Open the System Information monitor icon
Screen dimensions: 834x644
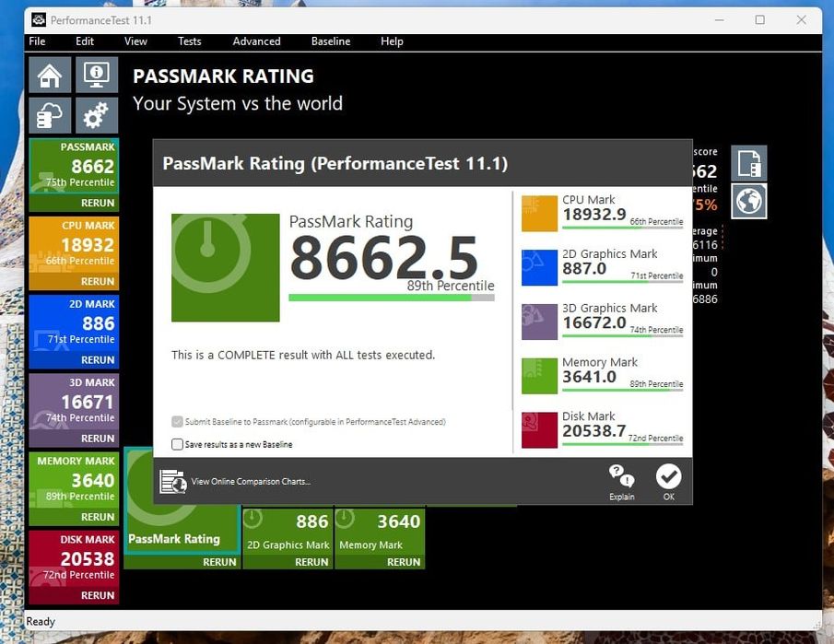[96, 75]
